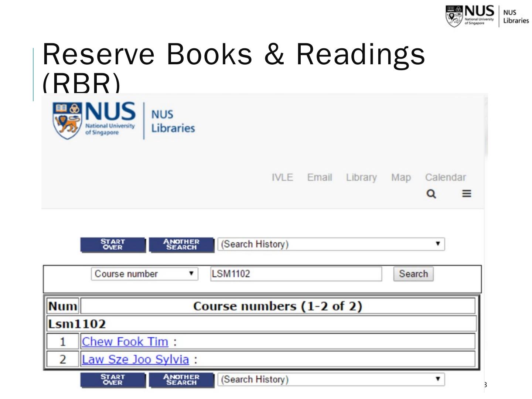Click the NUS Libraries logo in the page header
Image resolution: width=532 pixels, height=399 pixels.
click(124, 121)
